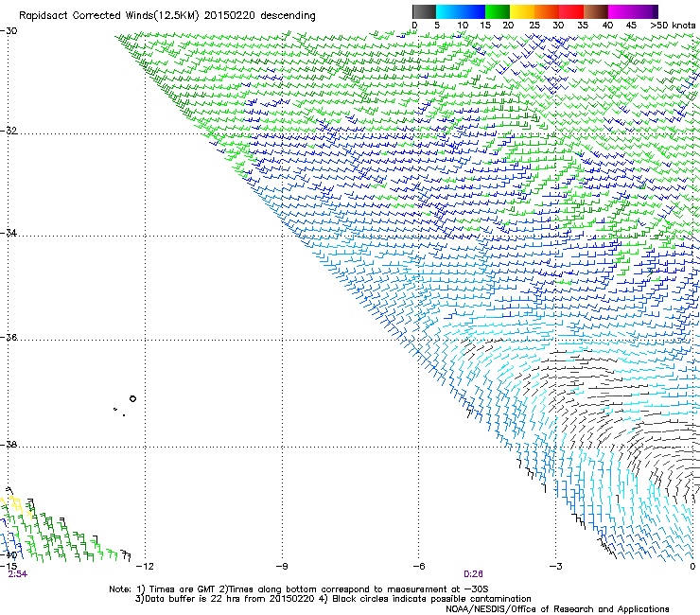This screenshot has height=615, width=700.
Task: Click the "Data buffer is 22 hrs" note line
Action: pos(333,599)
